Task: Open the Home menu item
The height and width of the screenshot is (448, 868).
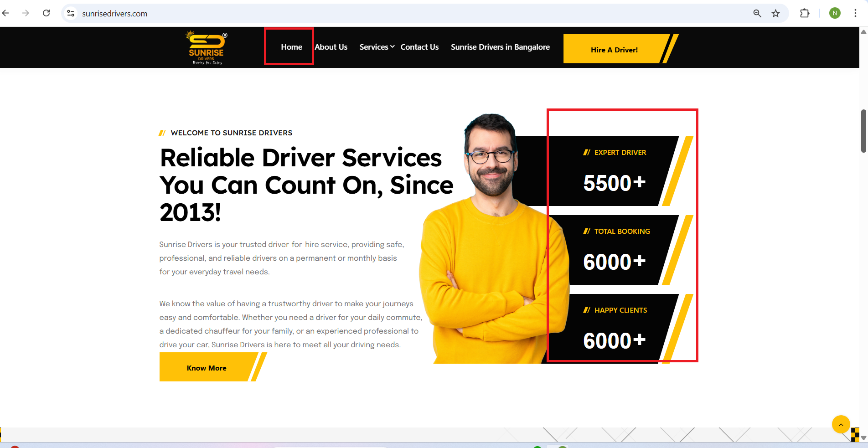Action: pos(291,47)
